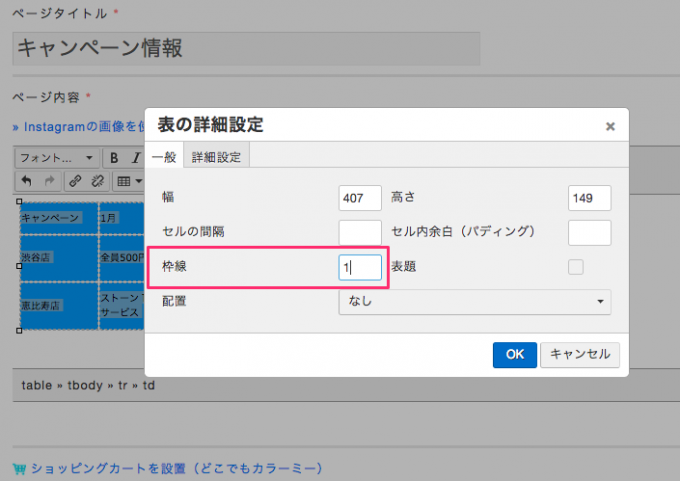Screen dimensions: 680x481
Task: Expand the 配置 alignment dropdown
Action: click(474, 301)
